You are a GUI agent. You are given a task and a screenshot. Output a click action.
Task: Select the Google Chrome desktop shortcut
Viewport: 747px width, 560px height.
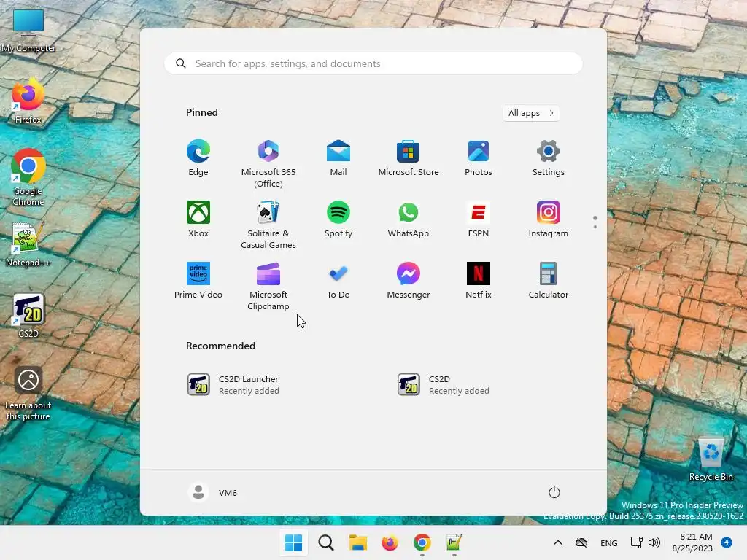(x=28, y=177)
